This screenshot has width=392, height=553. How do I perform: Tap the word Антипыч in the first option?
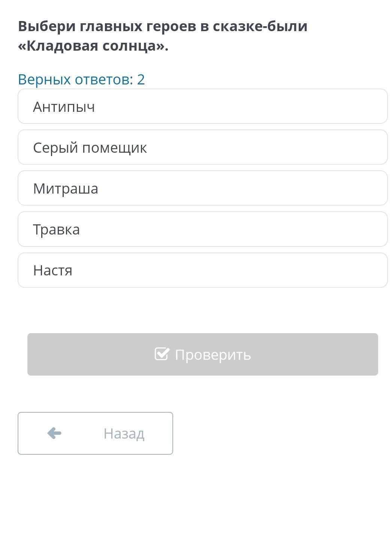tap(64, 107)
